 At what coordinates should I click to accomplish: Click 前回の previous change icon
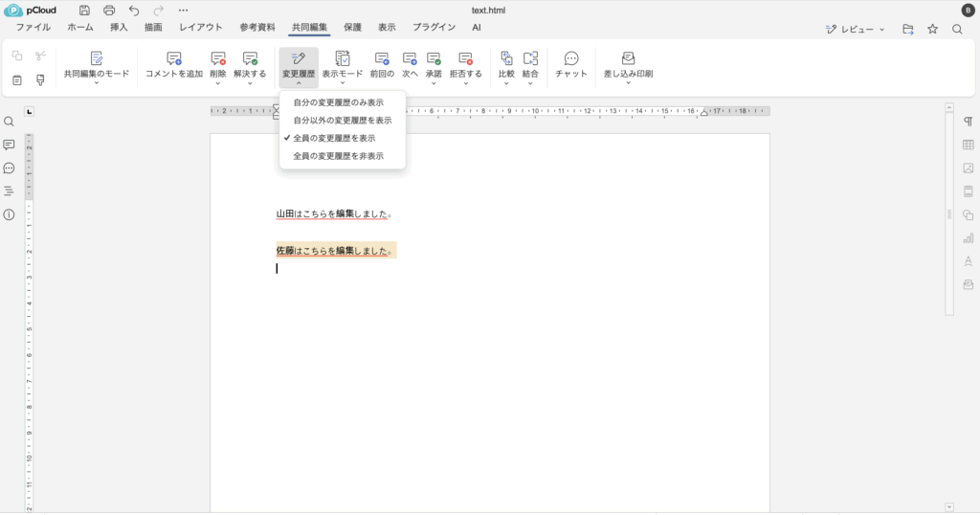click(382, 58)
